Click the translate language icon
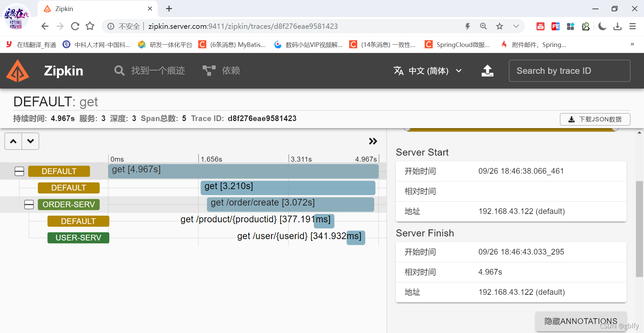Screen dimensions: 644x333 click(x=398, y=71)
